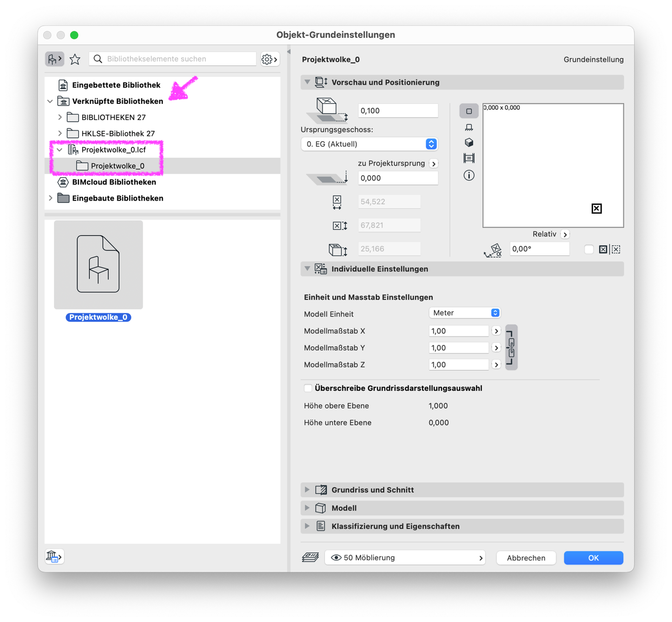
Task: Collapse Vorschau und Positionierung panel
Action: [x=307, y=82]
